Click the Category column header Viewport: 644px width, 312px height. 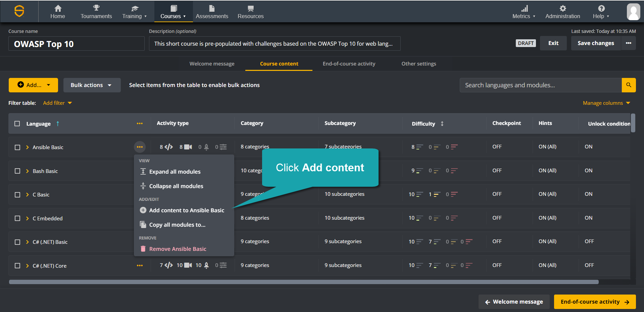point(252,123)
